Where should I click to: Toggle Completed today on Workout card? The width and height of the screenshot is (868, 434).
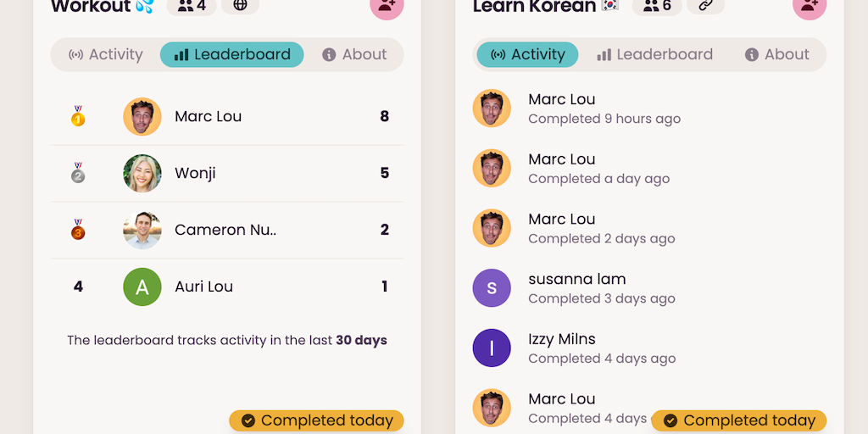pyautogui.click(x=316, y=420)
